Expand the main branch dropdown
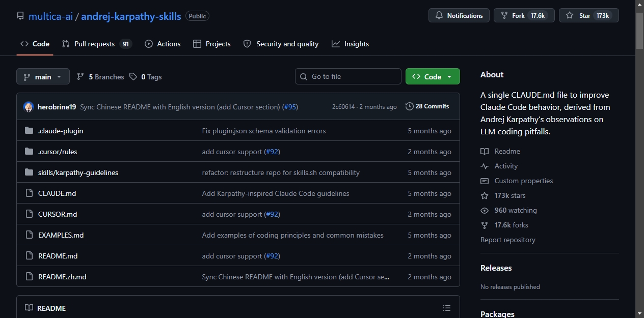This screenshot has width=644, height=318. point(43,77)
